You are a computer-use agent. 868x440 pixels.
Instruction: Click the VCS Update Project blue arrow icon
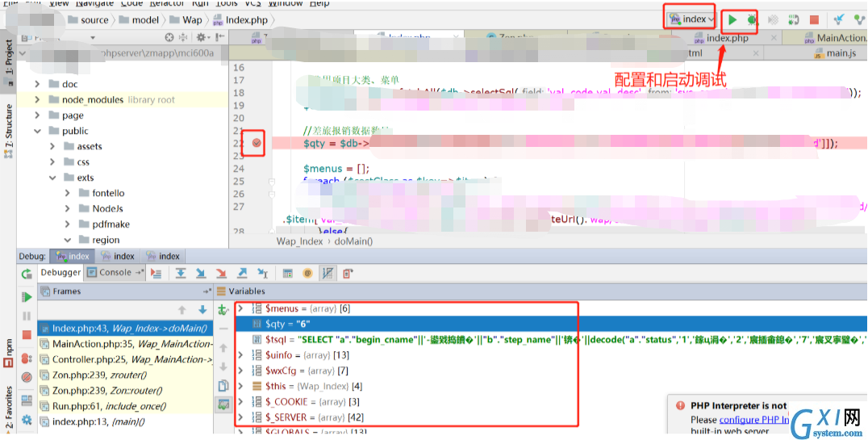tap(839, 20)
